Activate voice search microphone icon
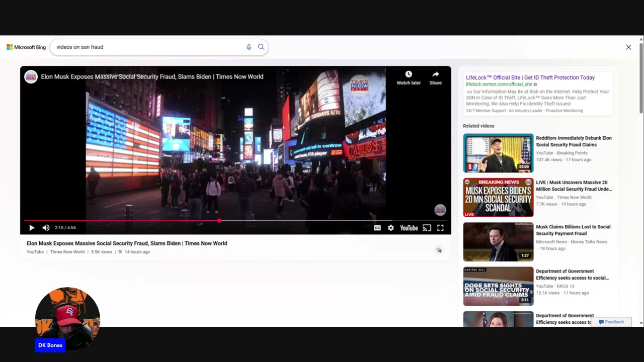Viewport: 644px width, 362px height. tap(249, 47)
